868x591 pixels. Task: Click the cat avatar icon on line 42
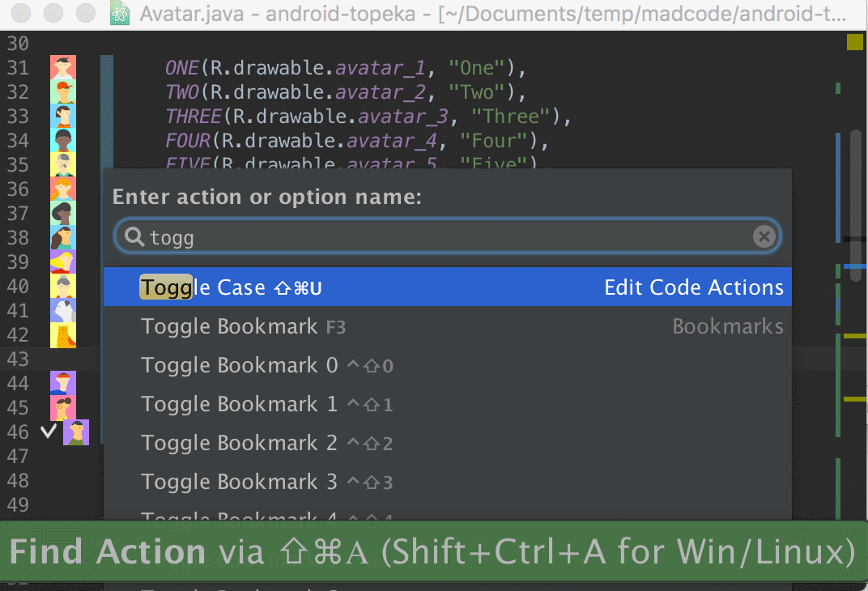coord(63,335)
